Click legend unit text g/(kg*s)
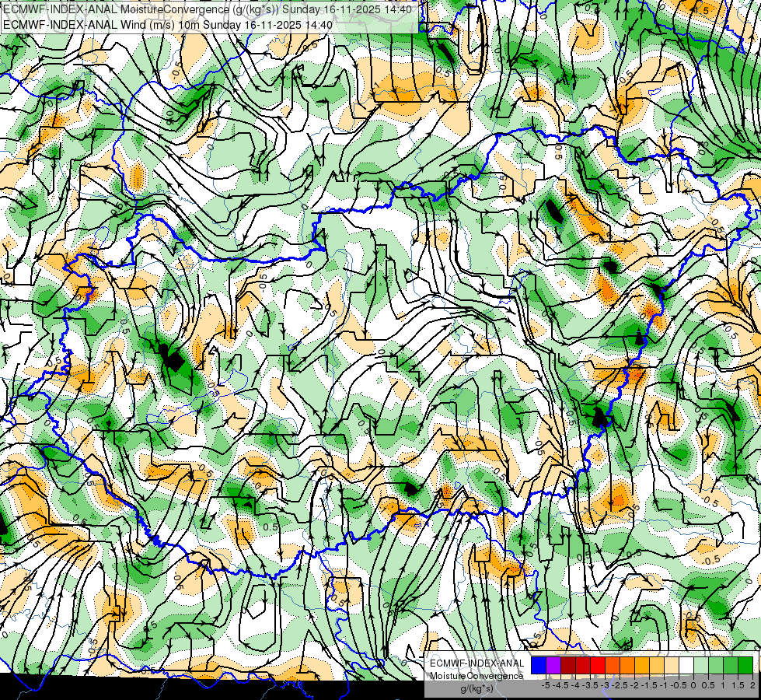Viewport: 761px width, 700px height. (x=477, y=688)
